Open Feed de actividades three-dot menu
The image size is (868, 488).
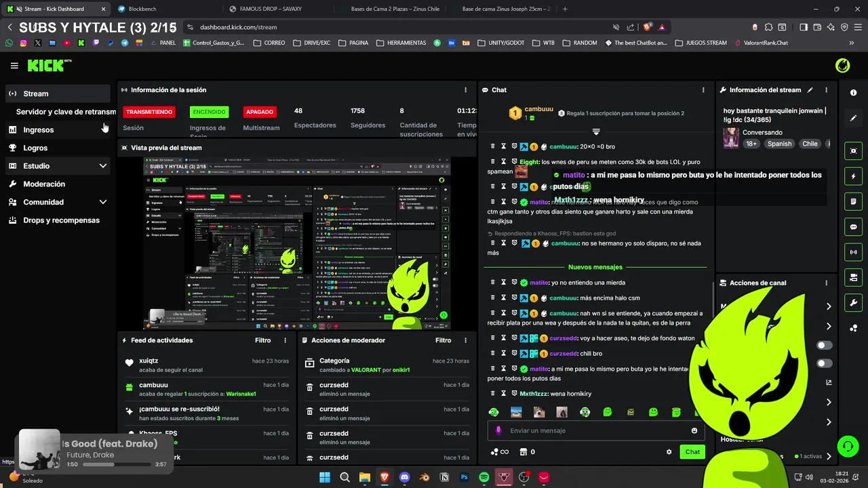(x=285, y=340)
